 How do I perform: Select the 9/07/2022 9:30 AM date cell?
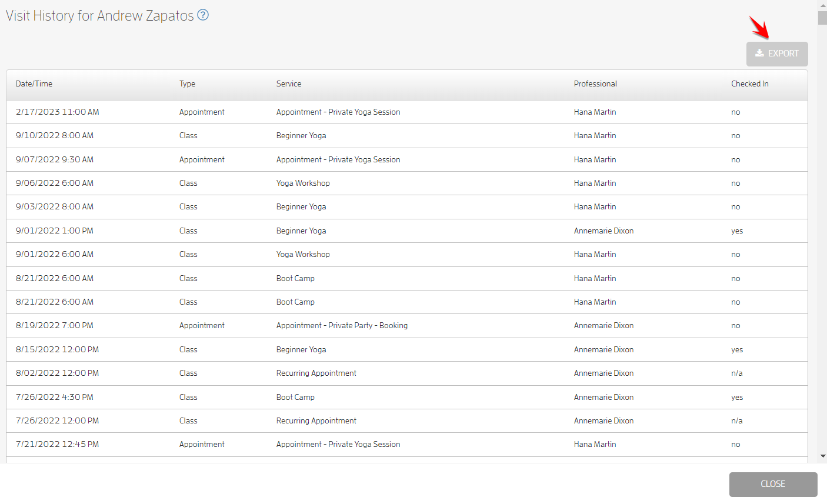tap(55, 159)
